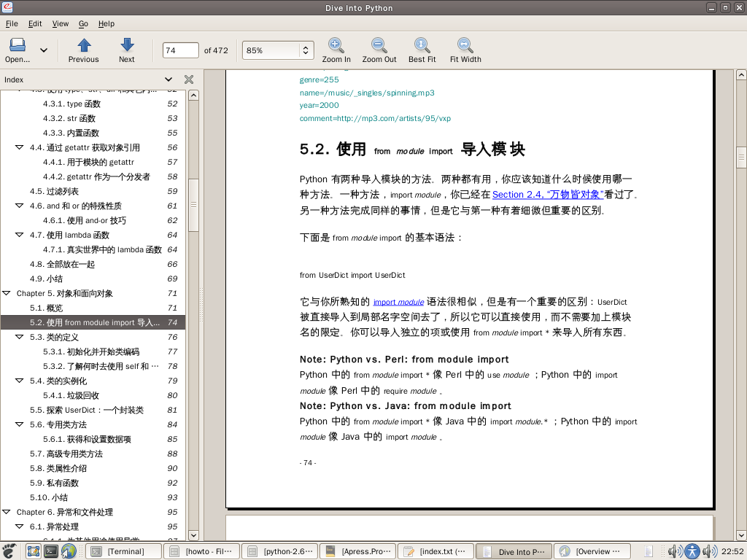This screenshot has height=560, width=747.
Task: Click the volume speaker tray icon
Action: pos(673,551)
